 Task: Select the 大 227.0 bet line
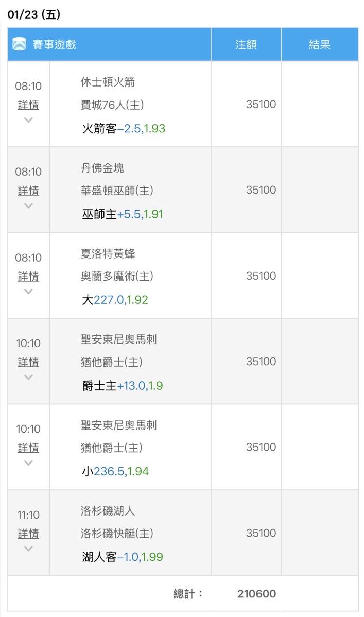[115, 300]
